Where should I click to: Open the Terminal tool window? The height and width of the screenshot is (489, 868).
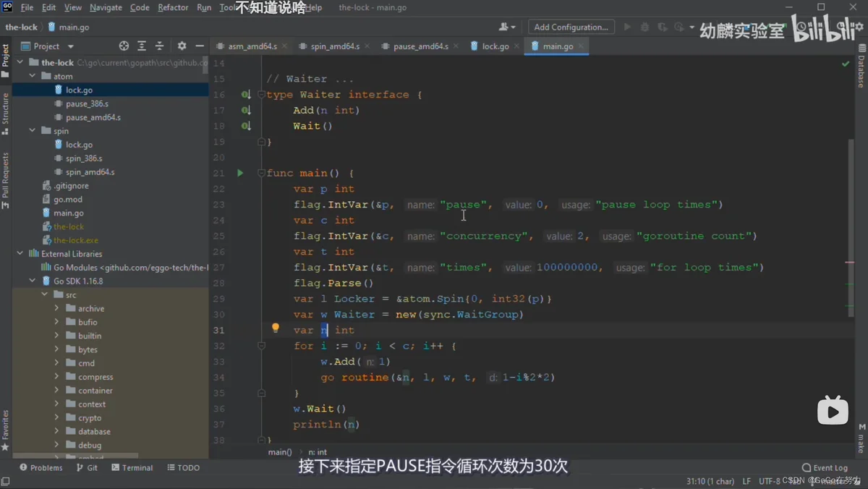pos(132,468)
